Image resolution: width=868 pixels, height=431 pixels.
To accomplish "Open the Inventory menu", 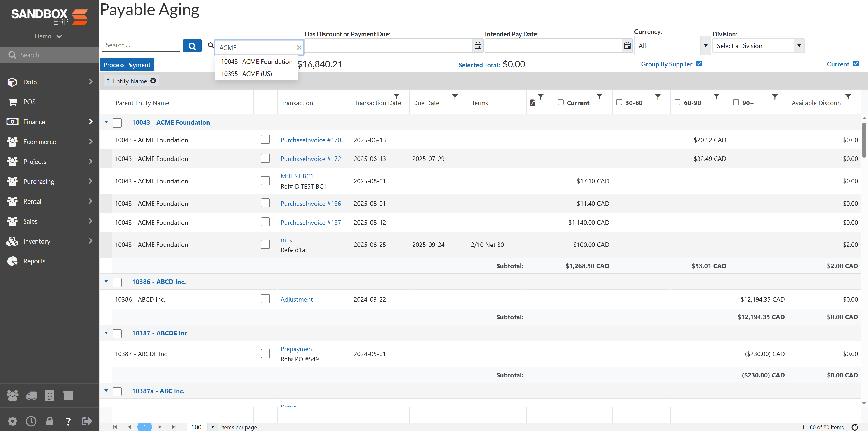I will [x=50, y=241].
